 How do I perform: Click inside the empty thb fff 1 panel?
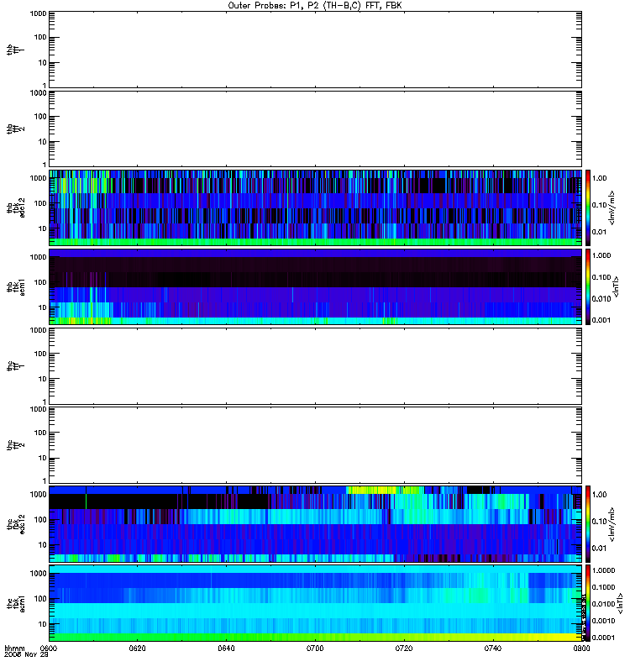(x=315, y=50)
